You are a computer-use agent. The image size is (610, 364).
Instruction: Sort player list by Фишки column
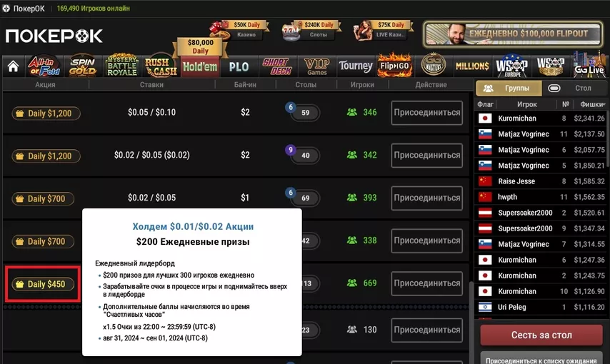click(x=591, y=104)
